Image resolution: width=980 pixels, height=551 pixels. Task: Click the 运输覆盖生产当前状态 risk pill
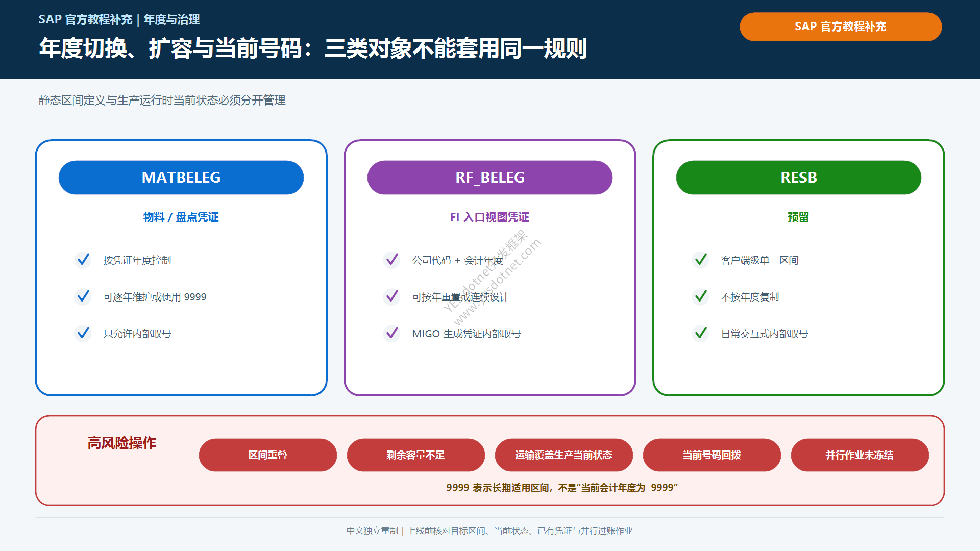(564, 455)
